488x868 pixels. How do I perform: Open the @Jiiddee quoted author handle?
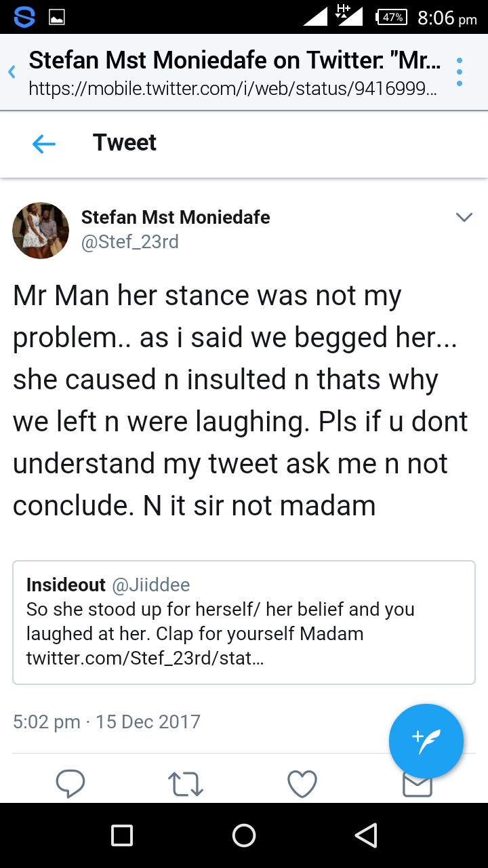point(150,585)
